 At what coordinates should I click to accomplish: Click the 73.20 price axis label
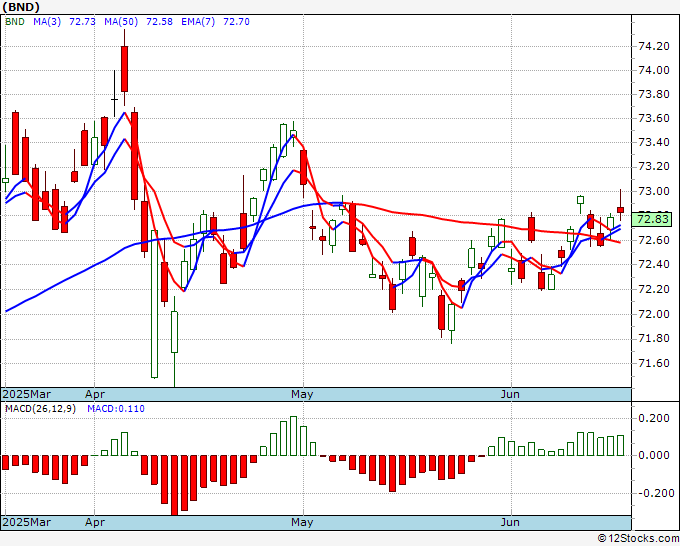tap(654, 167)
